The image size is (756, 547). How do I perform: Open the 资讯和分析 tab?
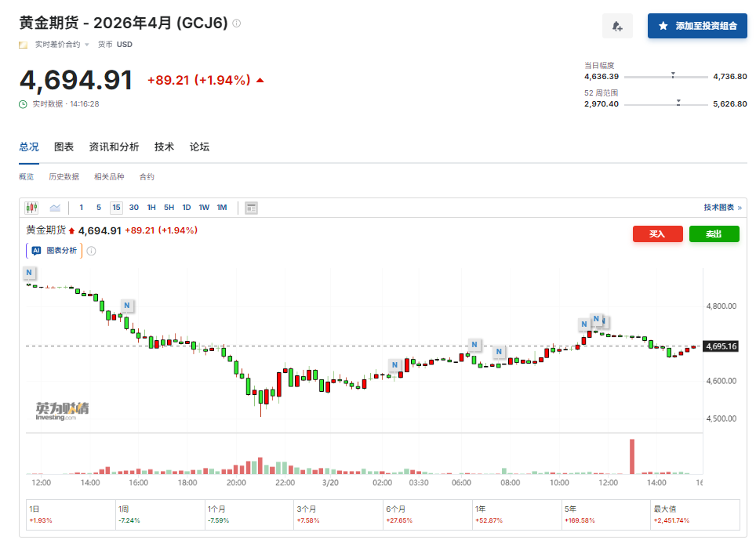[x=114, y=147]
